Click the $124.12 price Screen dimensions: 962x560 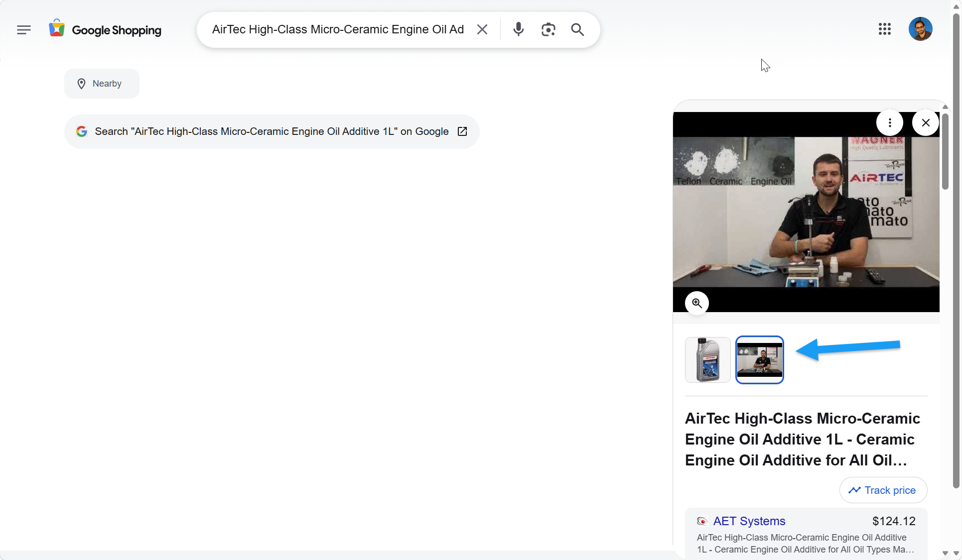tap(894, 521)
